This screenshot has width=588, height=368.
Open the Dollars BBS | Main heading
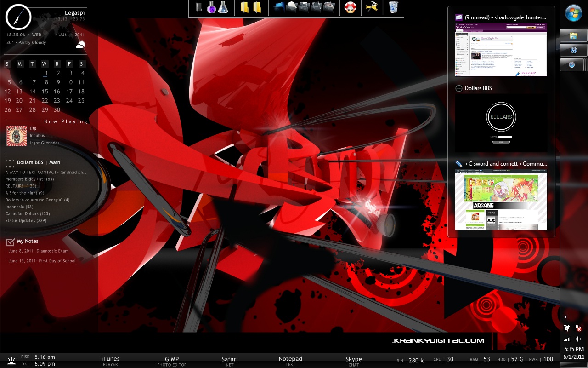(x=39, y=162)
